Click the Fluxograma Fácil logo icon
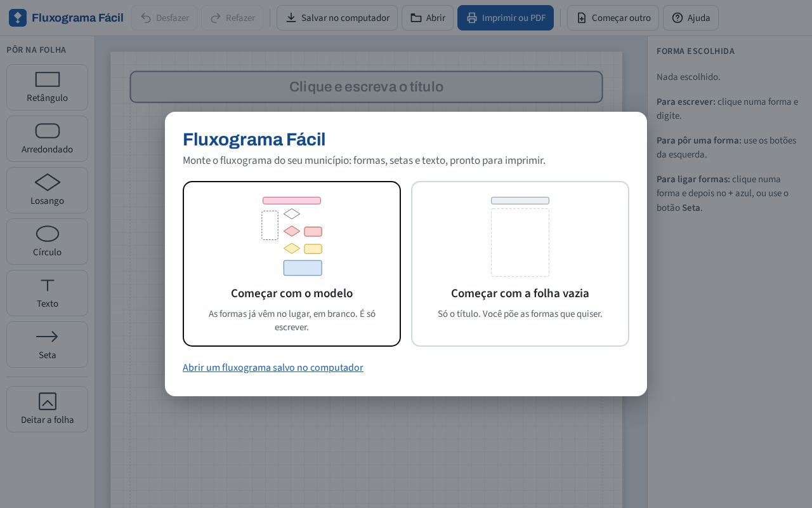The image size is (812, 508). [18, 18]
